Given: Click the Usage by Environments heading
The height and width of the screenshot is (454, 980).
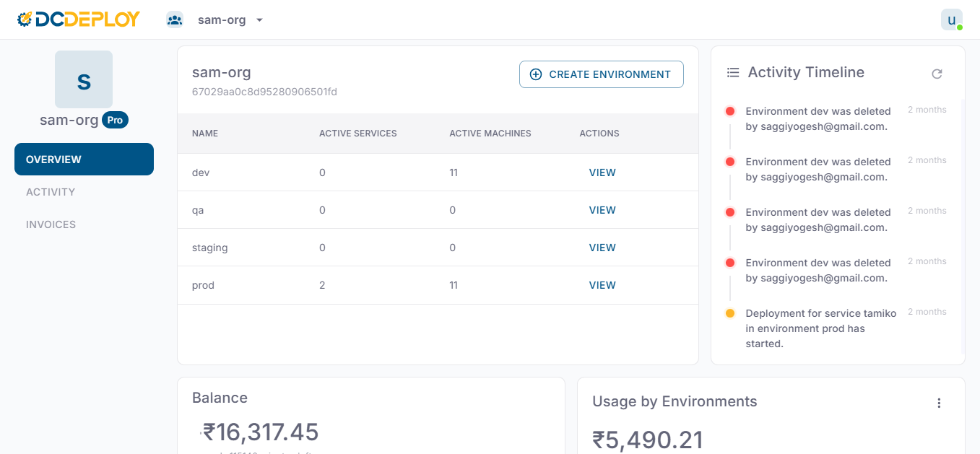Looking at the screenshot, I should (x=675, y=401).
